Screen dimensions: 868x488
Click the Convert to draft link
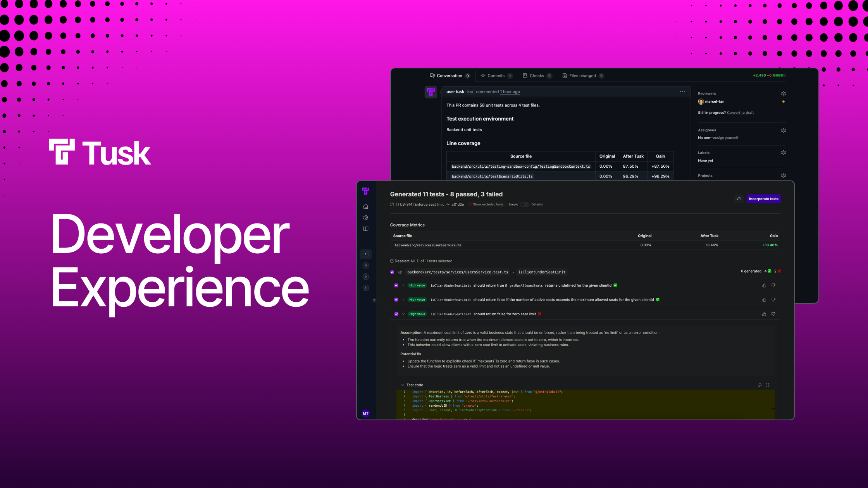740,113
